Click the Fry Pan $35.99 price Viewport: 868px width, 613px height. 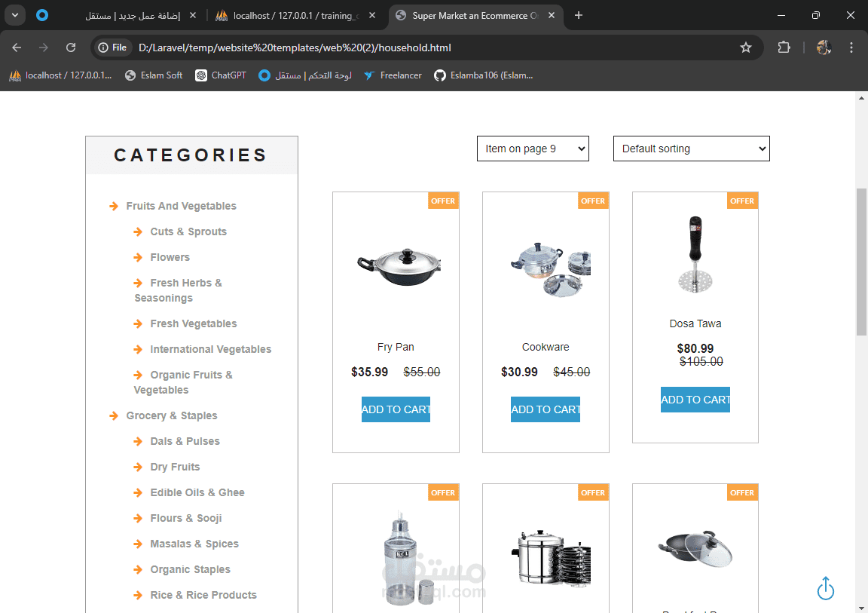coord(369,372)
